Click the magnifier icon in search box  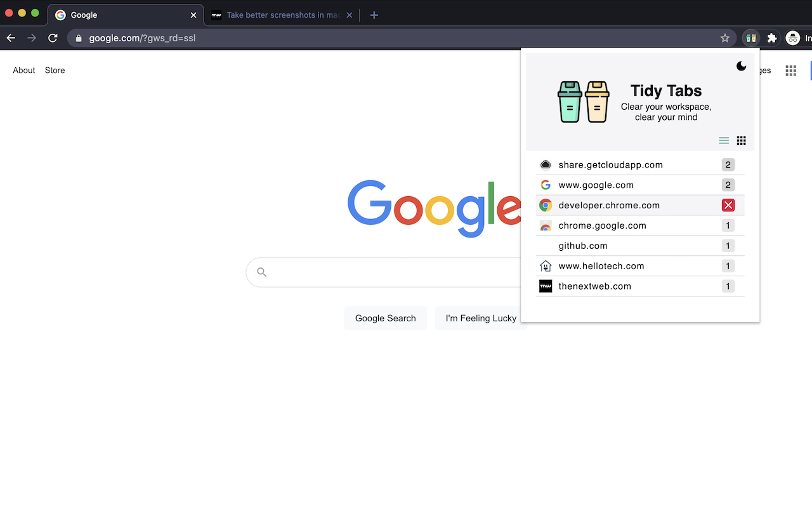click(x=261, y=272)
